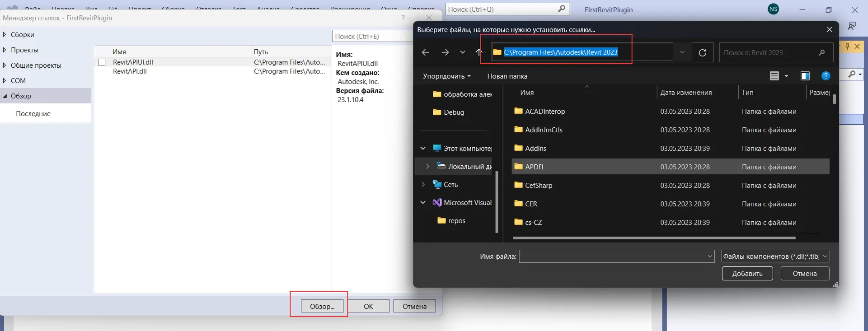The image size is (868, 331).
Task: Click the magnifier in Visual Studio's side panel
Action: 851,74
